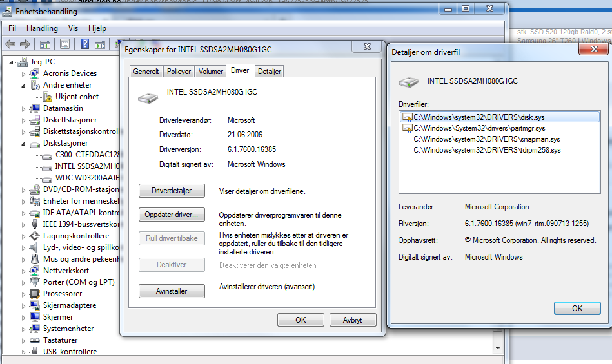Image resolution: width=612 pixels, height=364 pixels.
Task: Click the Avinstaller button
Action: (x=172, y=291)
